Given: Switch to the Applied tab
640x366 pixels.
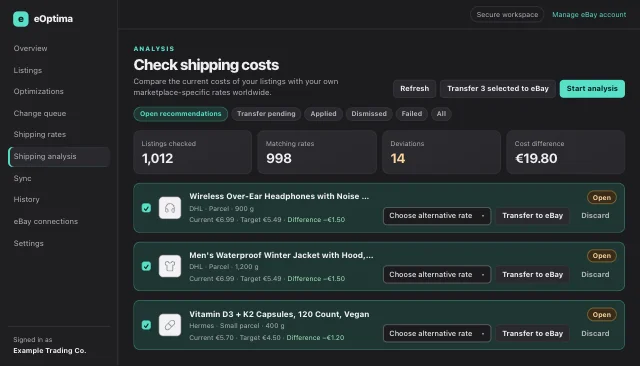Looking at the screenshot, I should [323, 114].
